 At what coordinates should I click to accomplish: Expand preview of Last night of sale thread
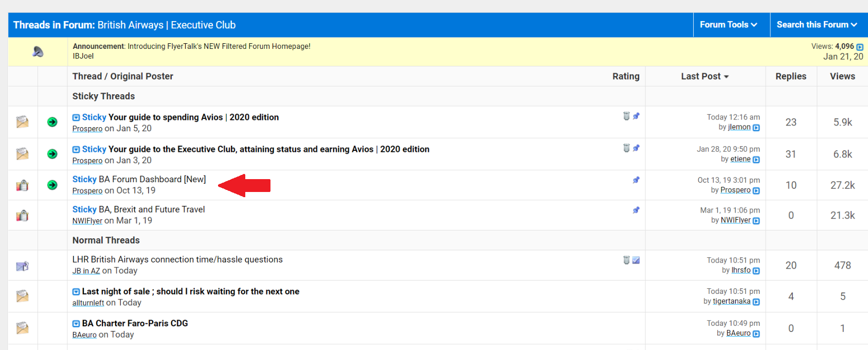[76, 292]
